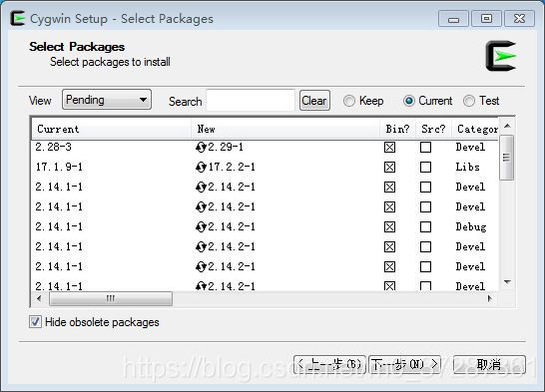Maximize the Cygwin Setup window
The image size is (545, 392).
pos(486,19)
